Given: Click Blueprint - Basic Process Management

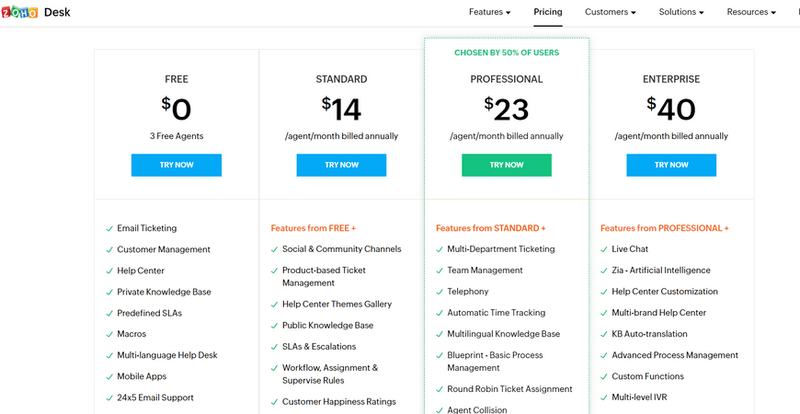Looking at the screenshot, I should [x=495, y=361].
